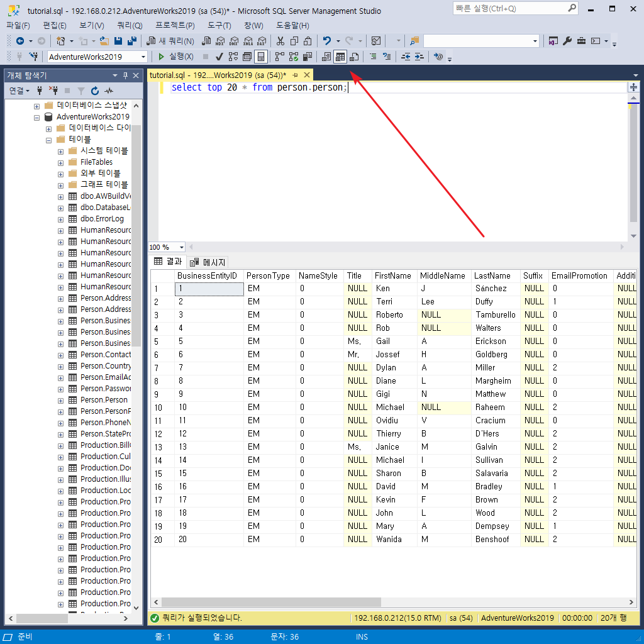Click the BusinessEntityID column header
The width and height of the screenshot is (644, 644).
209,275
